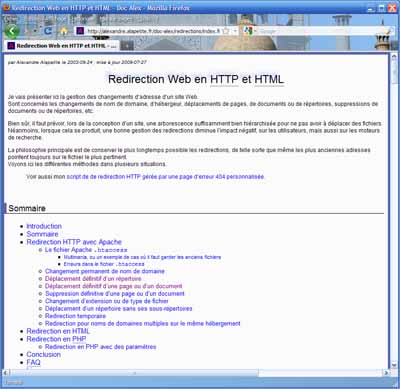Open a new tab with the plus button
Screen dimensions: 400x389
tap(127, 46)
